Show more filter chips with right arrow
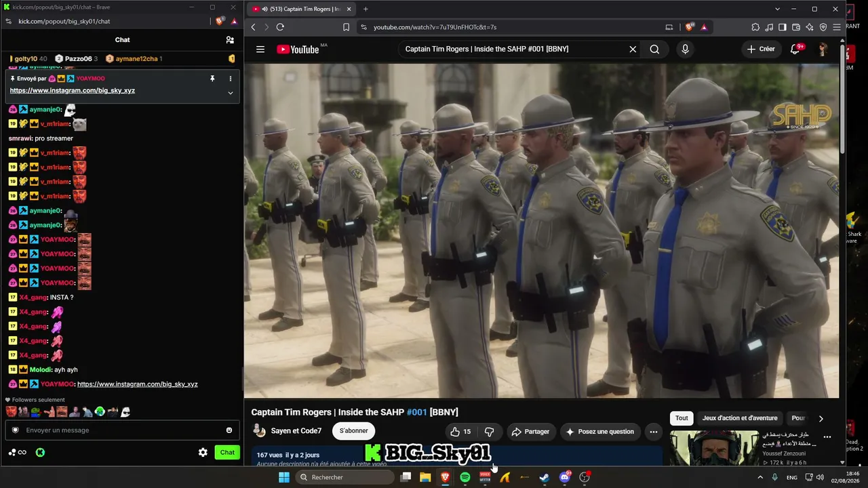The image size is (868, 488). tap(821, 418)
